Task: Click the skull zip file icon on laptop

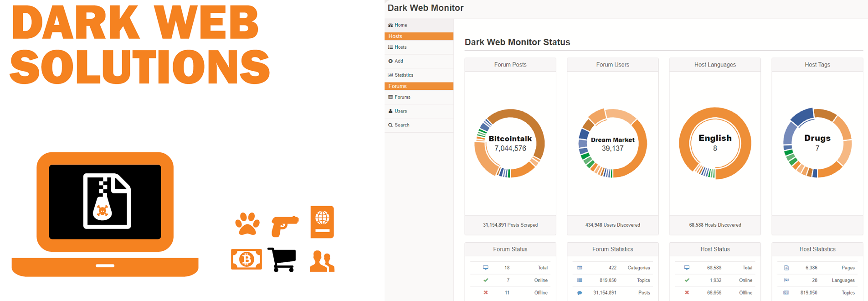Action: click(x=107, y=201)
